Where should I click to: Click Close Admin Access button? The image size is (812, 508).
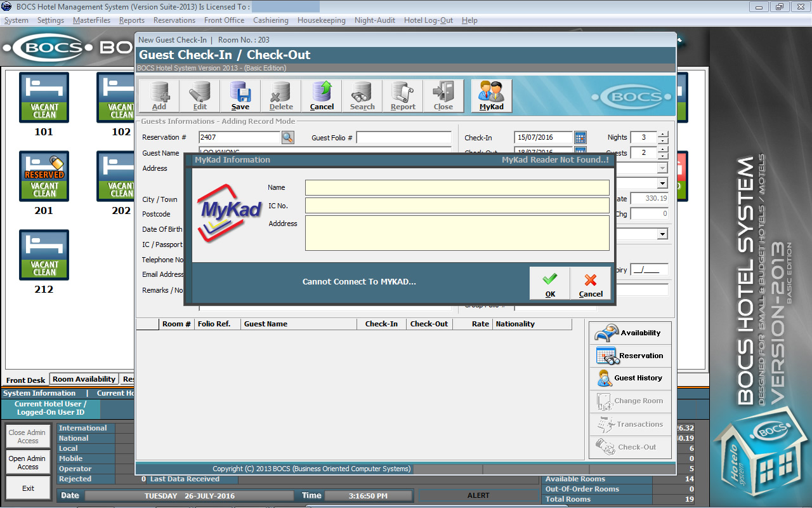(28, 436)
